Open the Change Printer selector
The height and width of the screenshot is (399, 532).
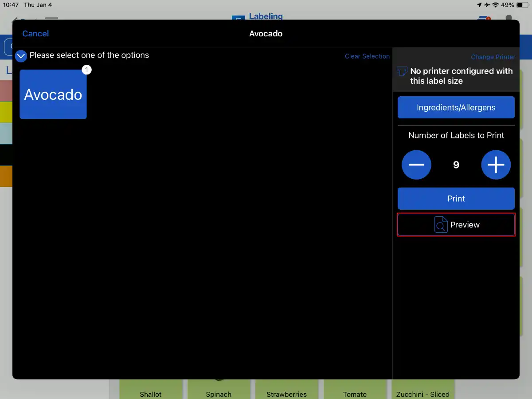(493, 57)
